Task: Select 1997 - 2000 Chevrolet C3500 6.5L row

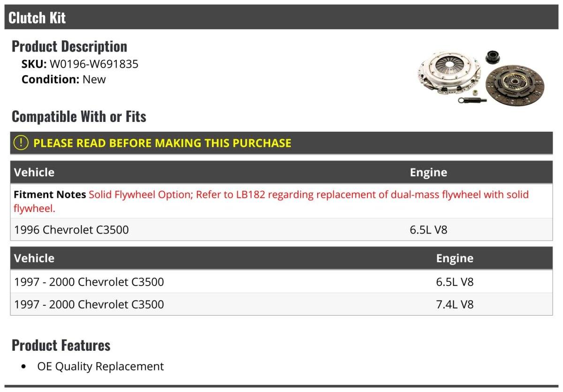Action: (x=281, y=282)
